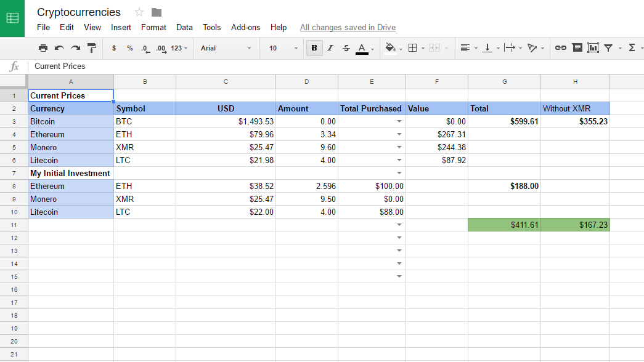Open the validation dropdown in Bitcoin's Total Purchased cell

click(399, 121)
